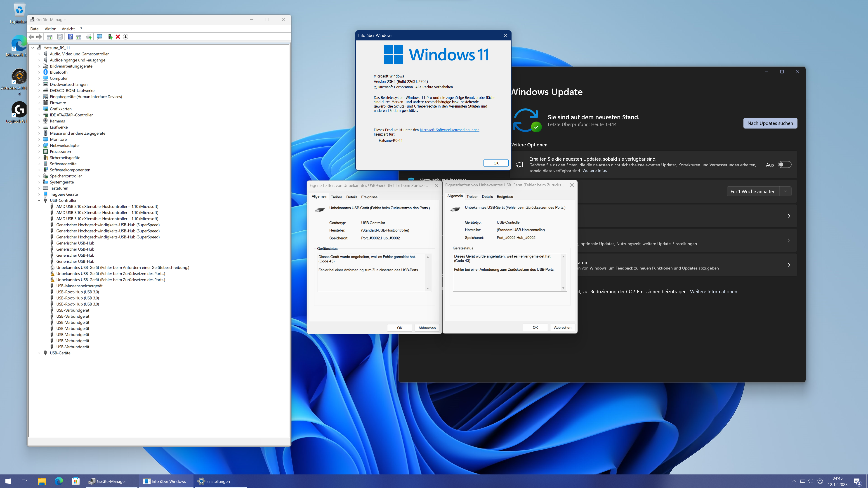Click the black down-arrow circle toolbar icon
868x488 pixels.
126,37
